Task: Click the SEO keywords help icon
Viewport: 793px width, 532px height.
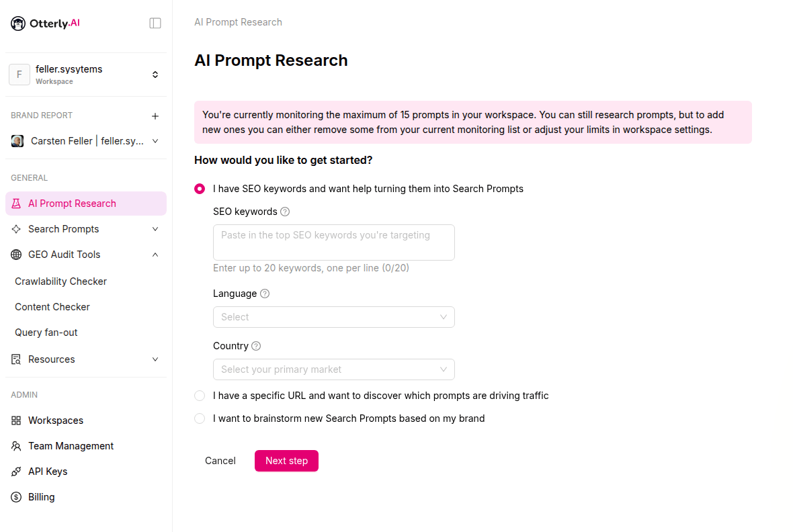Action: (285, 212)
